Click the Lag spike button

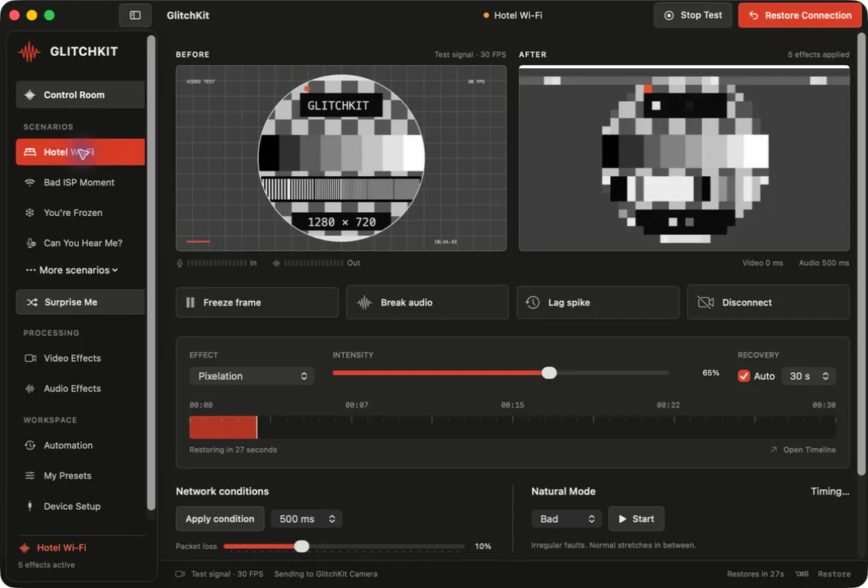(598, 302)
